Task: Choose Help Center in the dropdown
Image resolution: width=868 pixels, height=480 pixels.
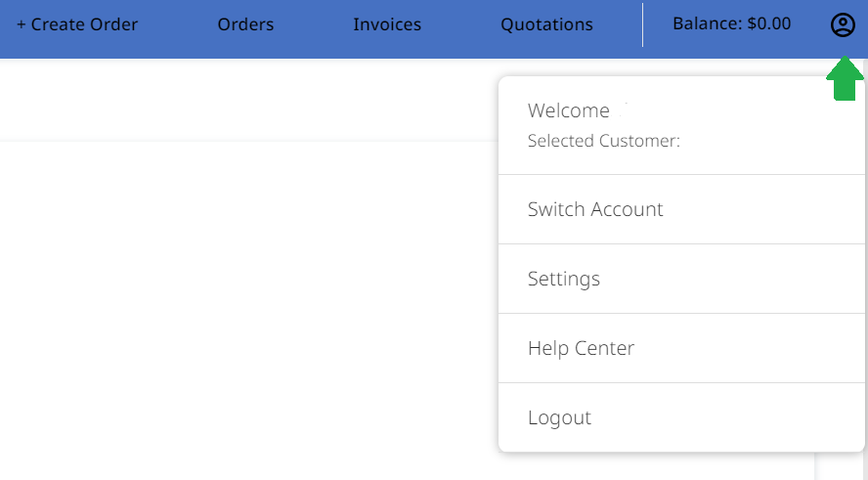Action: [x=581, y=348]
